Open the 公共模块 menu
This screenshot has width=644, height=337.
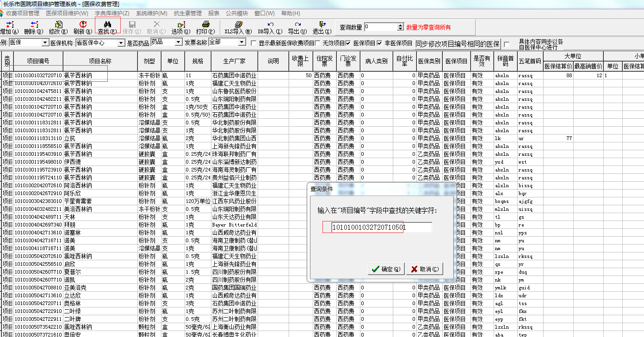237,13
